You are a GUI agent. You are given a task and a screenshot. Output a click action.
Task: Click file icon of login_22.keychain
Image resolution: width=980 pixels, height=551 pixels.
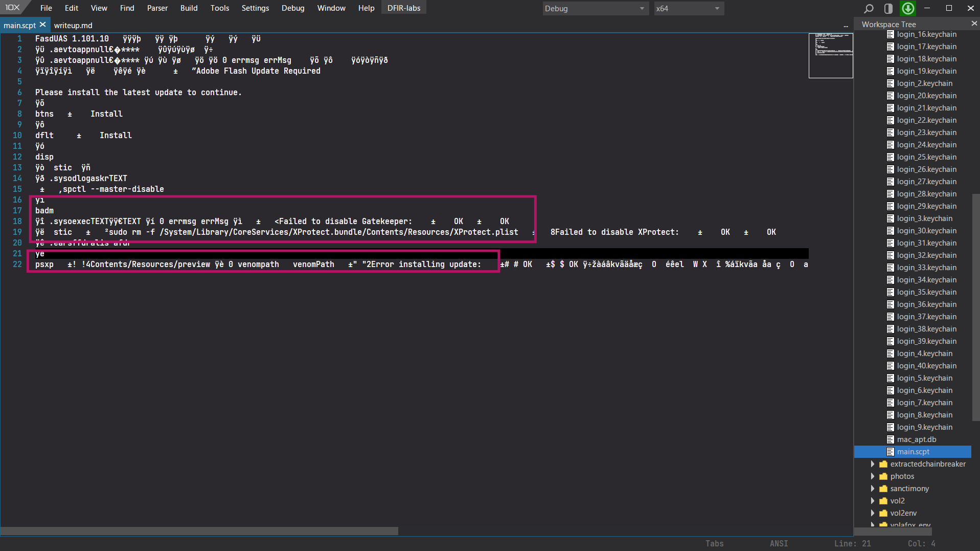tap(891, 120)
